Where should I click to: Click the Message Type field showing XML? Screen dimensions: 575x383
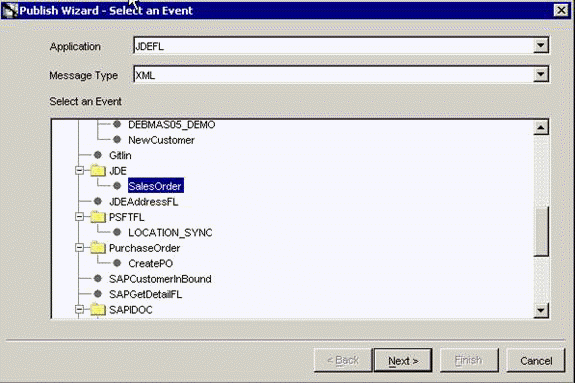click(341, 74)
